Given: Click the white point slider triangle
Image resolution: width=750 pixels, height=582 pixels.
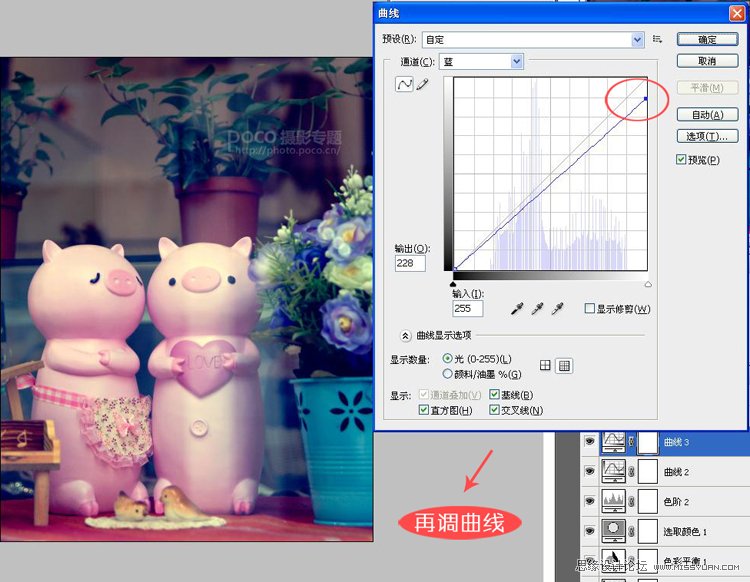Looking at the screenshot, I should click(x=648, y=284).
